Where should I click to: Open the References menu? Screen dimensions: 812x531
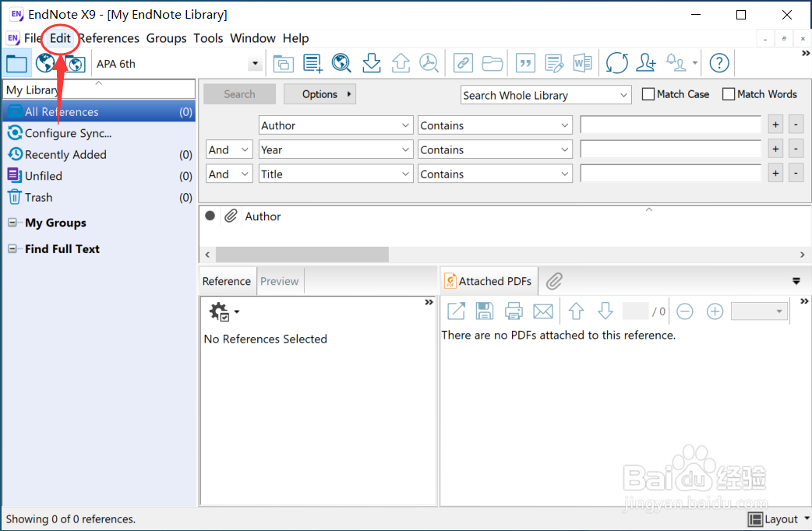point(109,38)
